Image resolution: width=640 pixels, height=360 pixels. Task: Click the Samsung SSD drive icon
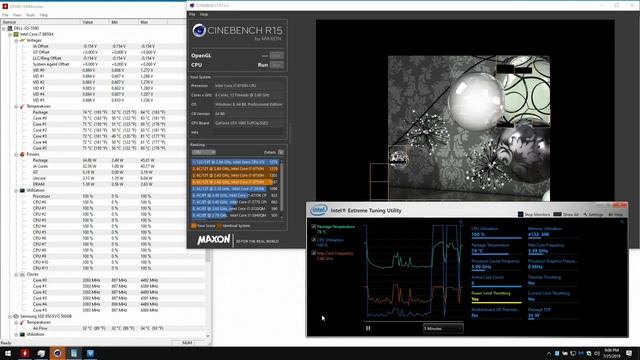[x=16, y=317]
